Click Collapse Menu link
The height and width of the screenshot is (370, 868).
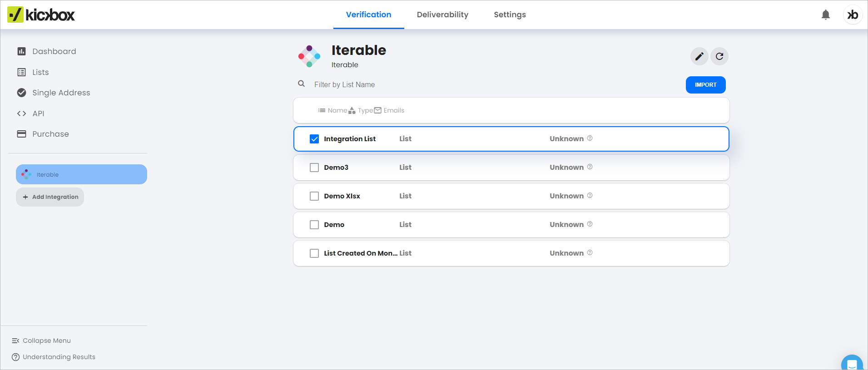47,340
